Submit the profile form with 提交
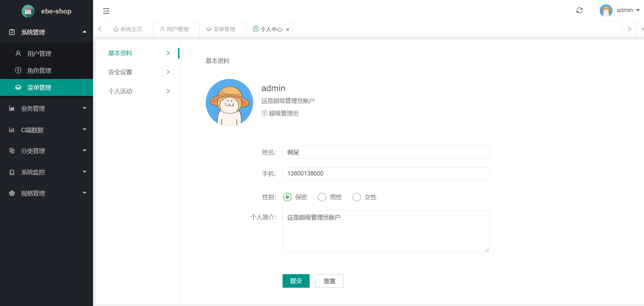The image size is (644, 306). pyautogui.click(x=296, y=281)
